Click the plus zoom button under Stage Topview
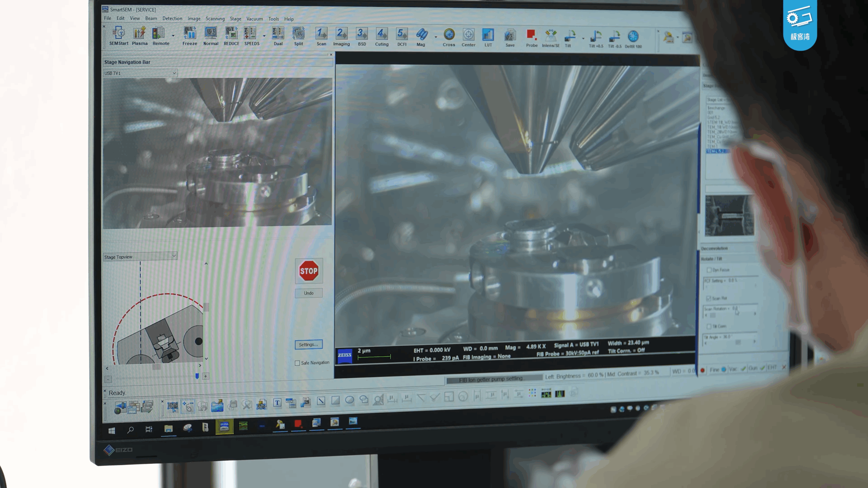868x488 pixels. coord(205,376)
